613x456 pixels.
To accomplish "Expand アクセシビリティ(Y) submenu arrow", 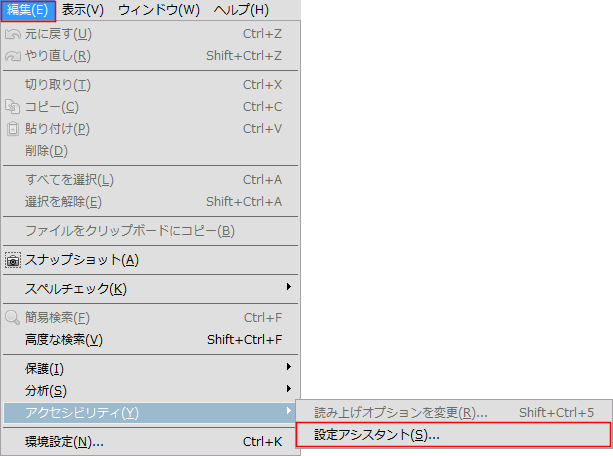I will tap(289, 411).
